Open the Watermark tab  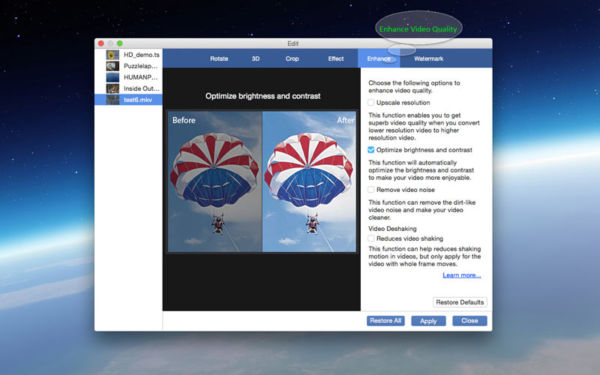click(x=429, y=59)
